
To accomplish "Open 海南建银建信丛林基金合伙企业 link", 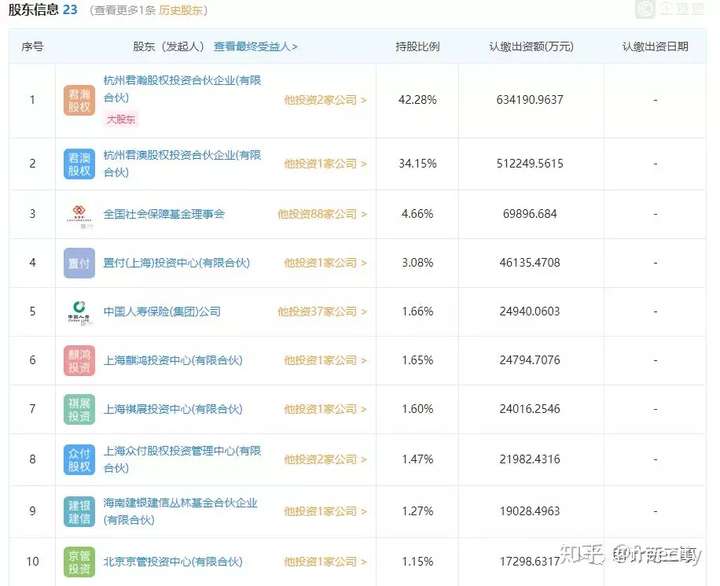I will click(180, 511).
